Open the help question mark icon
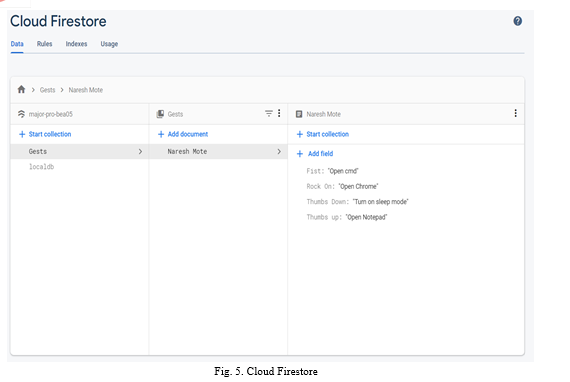The width and height of the screenshot is (570, 382). click(517, 21)
